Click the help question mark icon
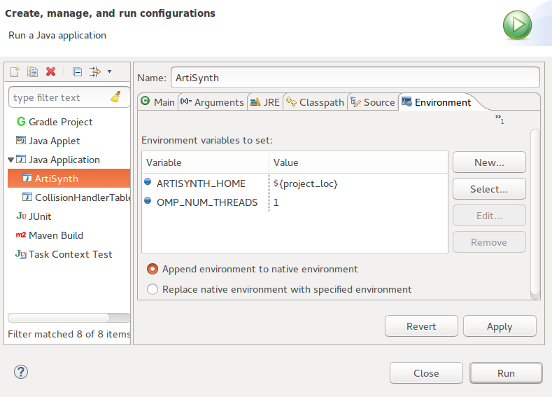 (x=21, y=372)
